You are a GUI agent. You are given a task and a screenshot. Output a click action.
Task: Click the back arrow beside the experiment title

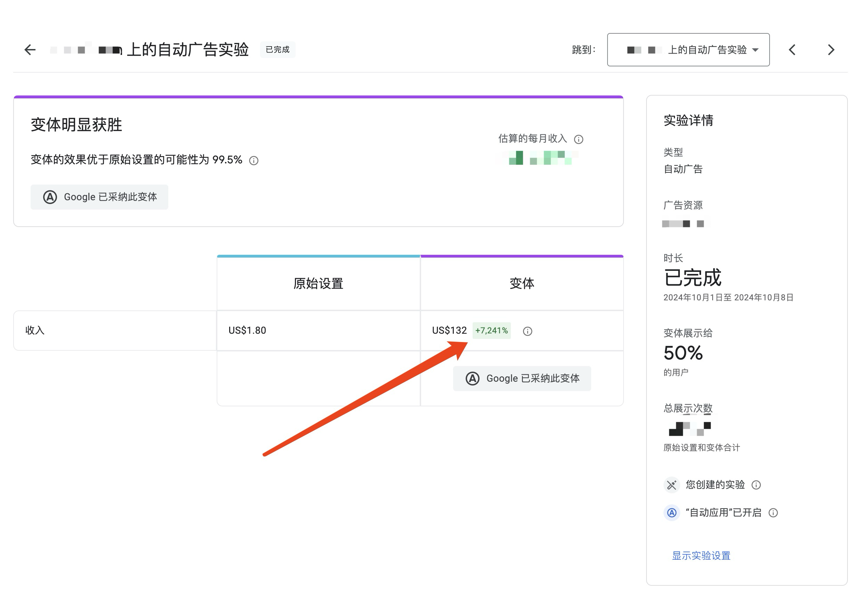click(30, 50)
